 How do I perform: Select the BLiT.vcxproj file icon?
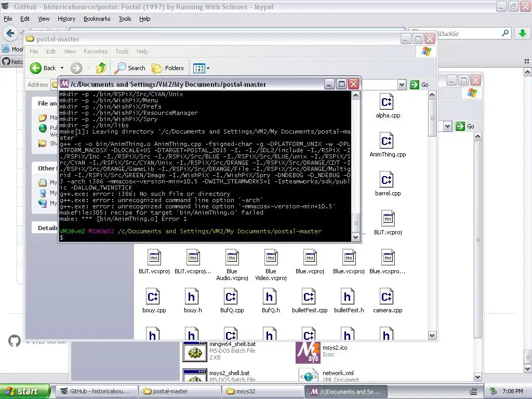click(154, 258)
